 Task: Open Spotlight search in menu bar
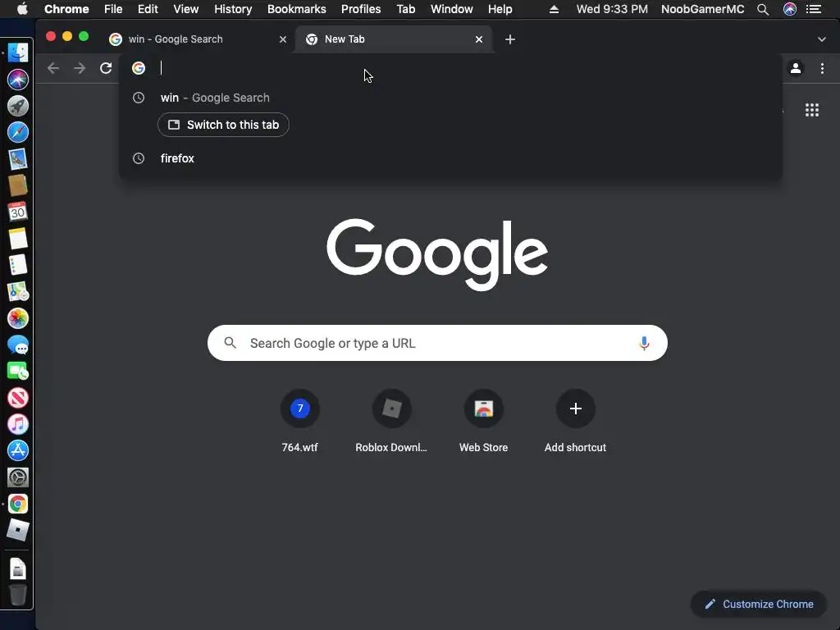point(763,9)
